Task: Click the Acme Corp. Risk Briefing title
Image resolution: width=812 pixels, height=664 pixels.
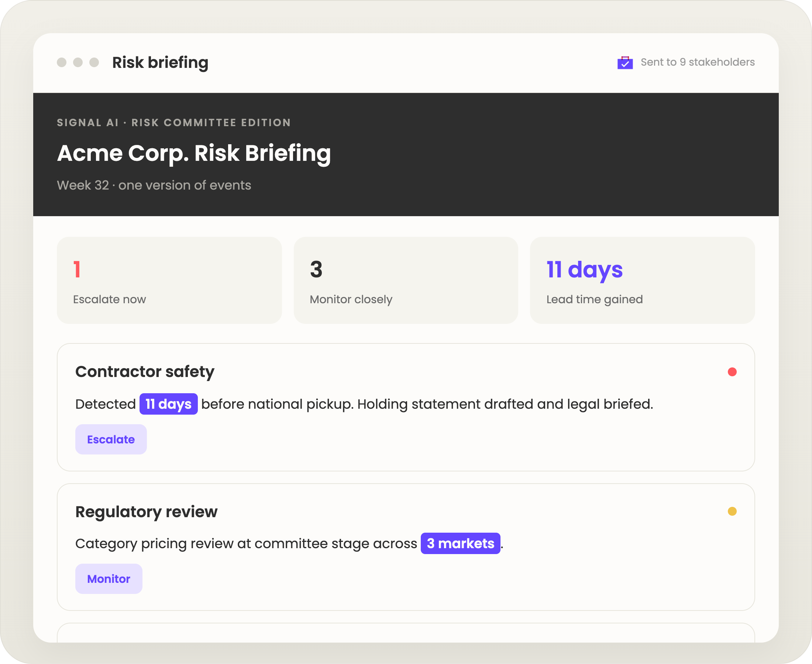Action: tap(194, 153)
